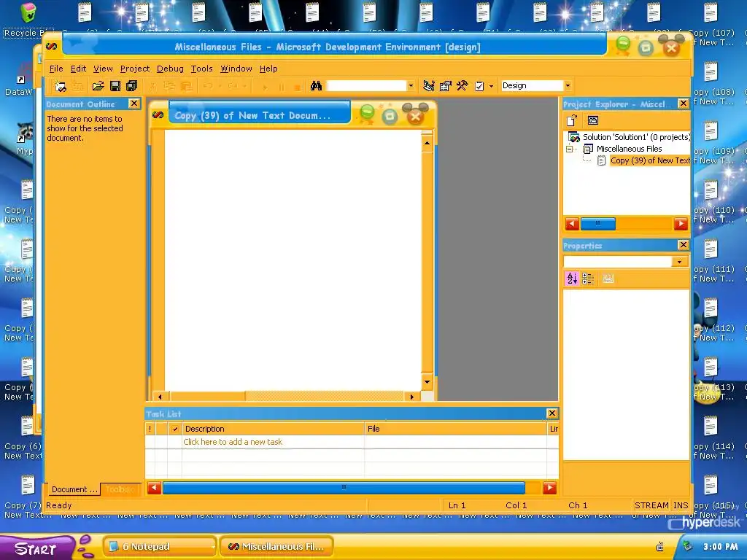747x560 pixels.
Task: Click the network tray icon beside the clock
Action: click(687, 545)
